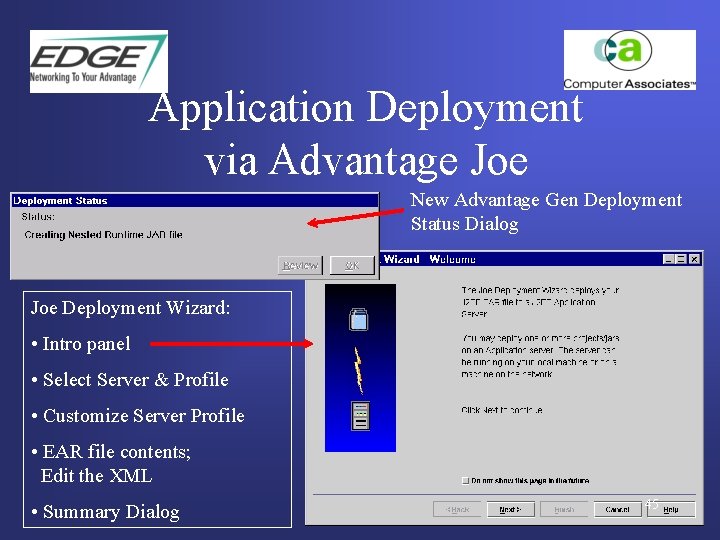The width and height of the screenshot is (720, 540).
Task: Click the 'Wizard - Welcome' title bar
Action: pyautogui.click(x=540, y=259)
